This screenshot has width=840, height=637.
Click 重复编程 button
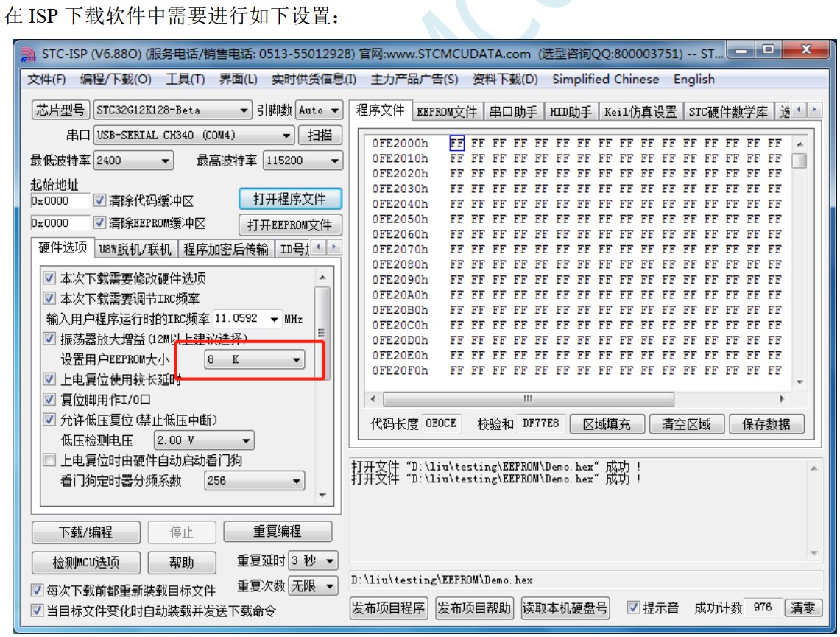pos(278,532)
